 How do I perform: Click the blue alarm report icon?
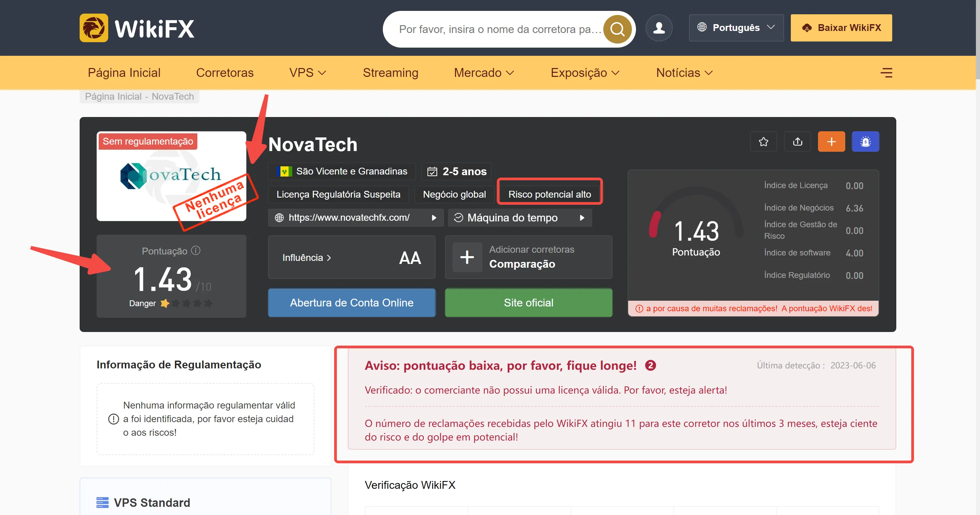point(865,142)
